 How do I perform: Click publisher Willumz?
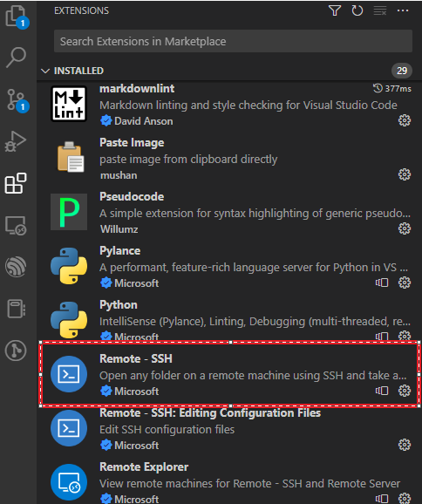tap(119, 229)
